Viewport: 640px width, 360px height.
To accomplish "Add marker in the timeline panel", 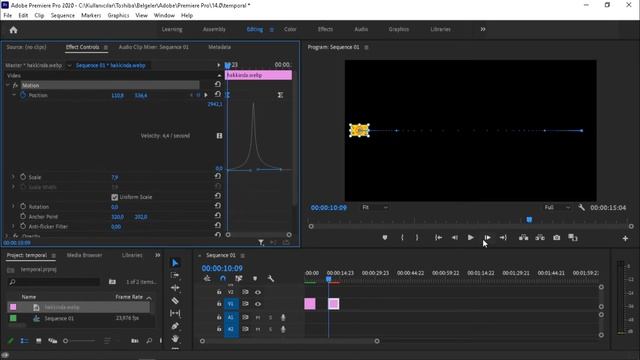I will (255, 278).
